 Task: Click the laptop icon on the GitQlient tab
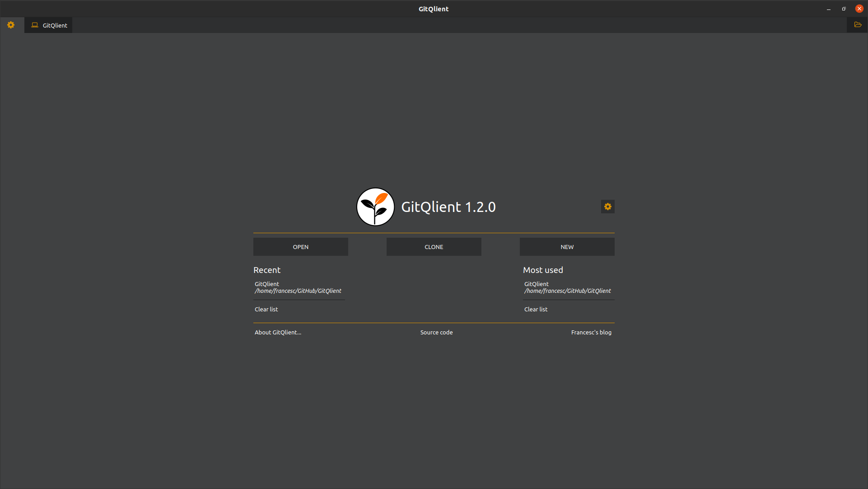click(34, 25)
